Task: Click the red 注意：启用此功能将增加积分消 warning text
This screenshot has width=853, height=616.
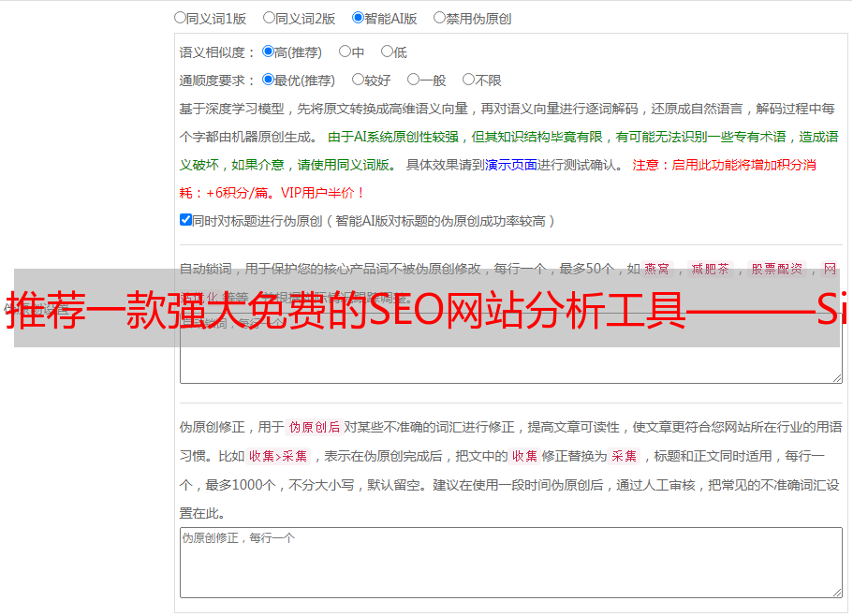Action: (724, 165)
